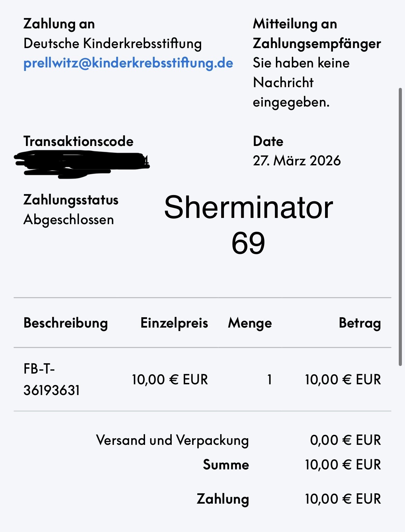Click the Versand und Verpackung label
The height and width of the screenshot is (532, 405).
pyautogui.click(x=172, y=440)
